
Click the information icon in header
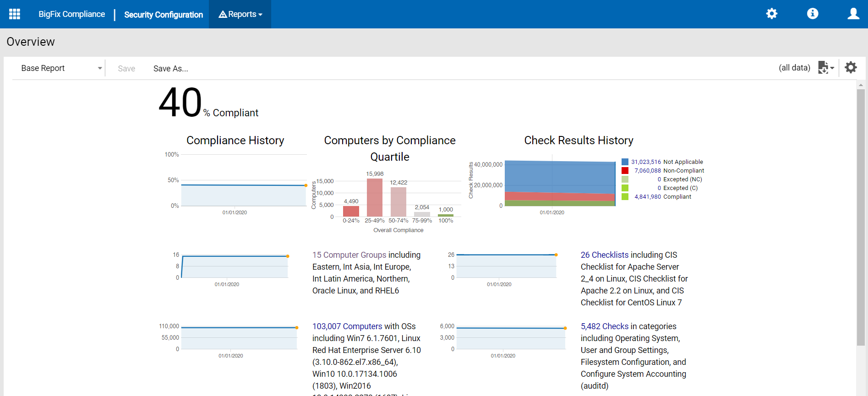[813, 14]
